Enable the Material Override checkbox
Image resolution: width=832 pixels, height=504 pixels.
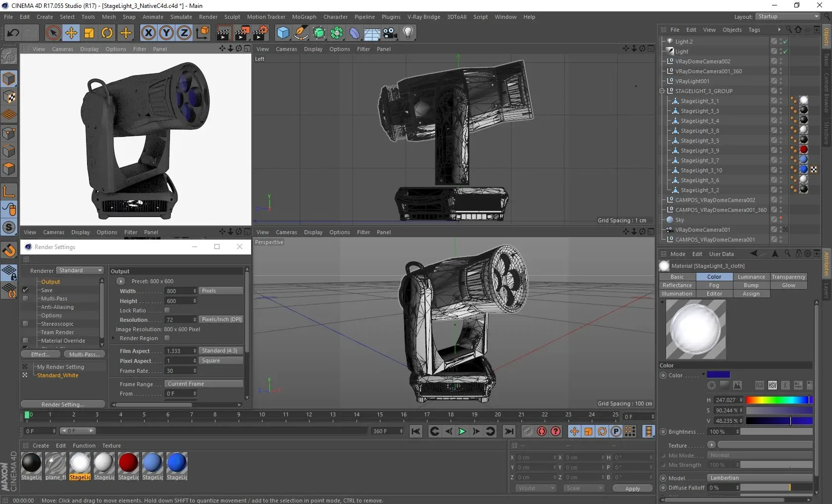[25, 341]
